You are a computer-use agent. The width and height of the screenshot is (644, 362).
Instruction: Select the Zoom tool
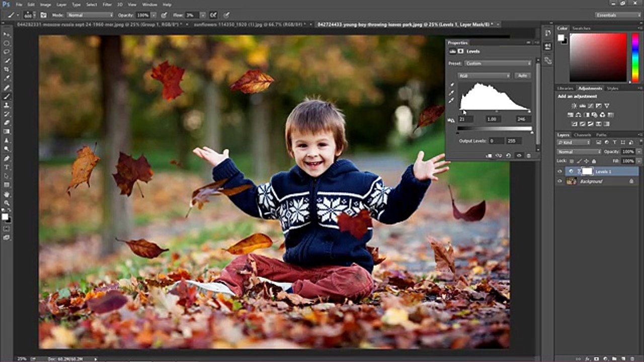pyautogui.click(x=7, y=203)
